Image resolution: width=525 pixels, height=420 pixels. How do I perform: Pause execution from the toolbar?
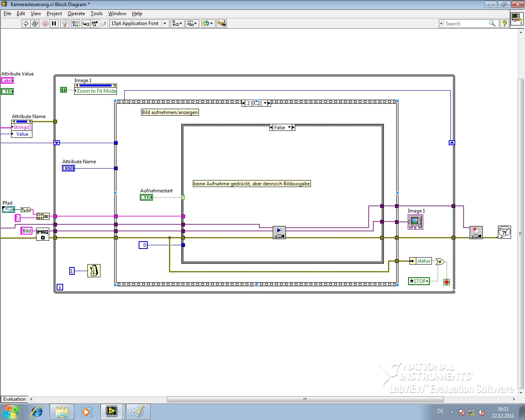pos(54,23)
